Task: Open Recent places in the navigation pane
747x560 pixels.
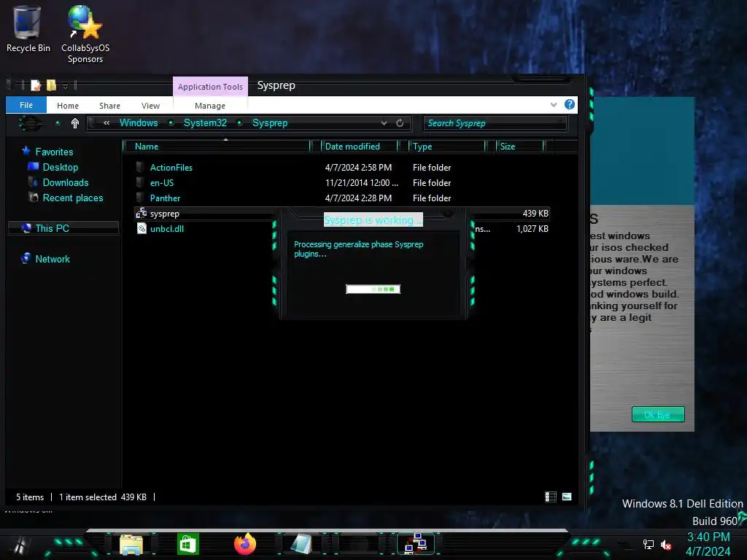Action: pyautogui.click(x=72, y=198)
